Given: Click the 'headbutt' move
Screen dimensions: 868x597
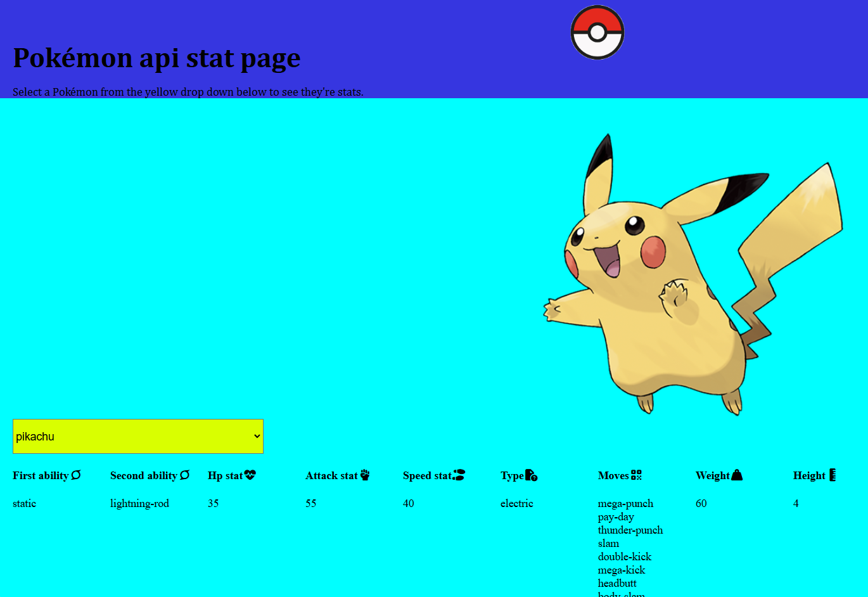Looking at the screenshot, I should [x=617, y=583].
